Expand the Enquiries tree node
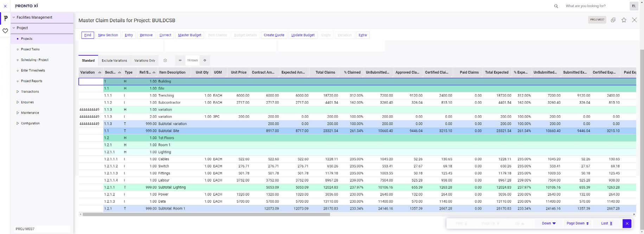Image resolution: width=644 pixels, height=234 pixels. pos(18,102)
